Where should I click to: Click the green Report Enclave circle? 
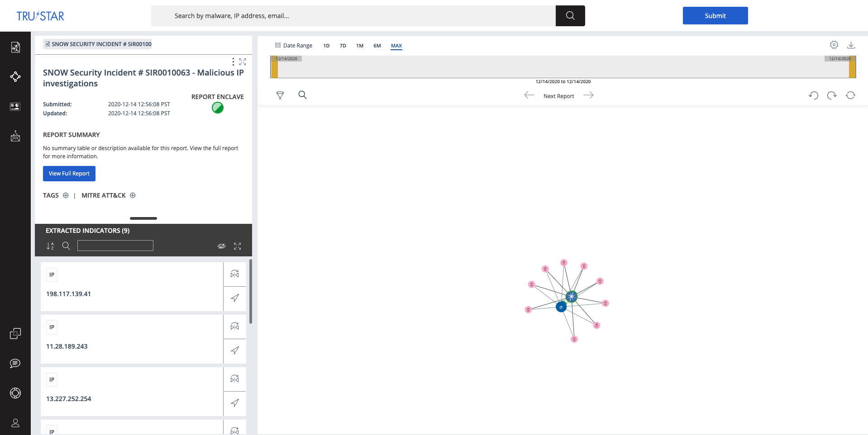tap(218, 108)
